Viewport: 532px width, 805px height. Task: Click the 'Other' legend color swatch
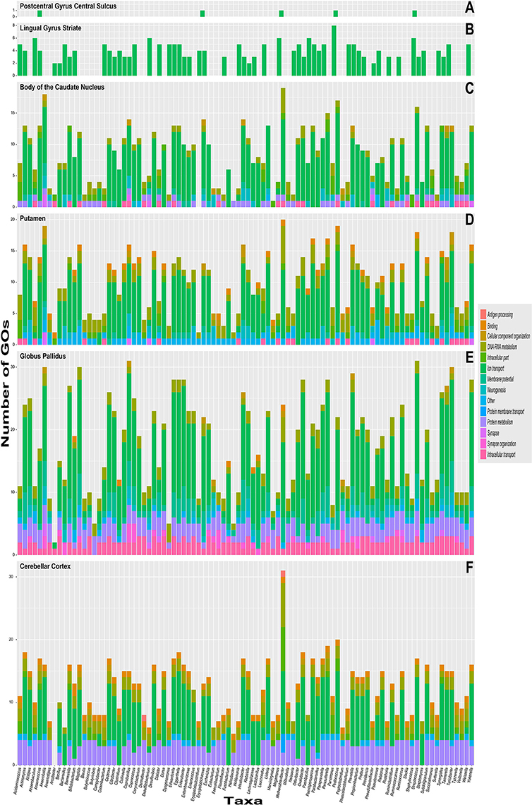[x=483, y=401]
